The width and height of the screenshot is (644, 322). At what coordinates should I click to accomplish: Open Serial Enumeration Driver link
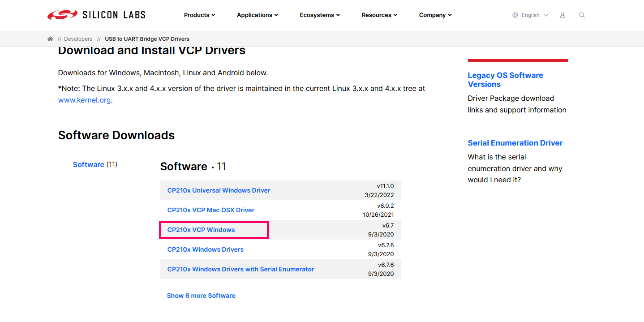pos(515,143)
